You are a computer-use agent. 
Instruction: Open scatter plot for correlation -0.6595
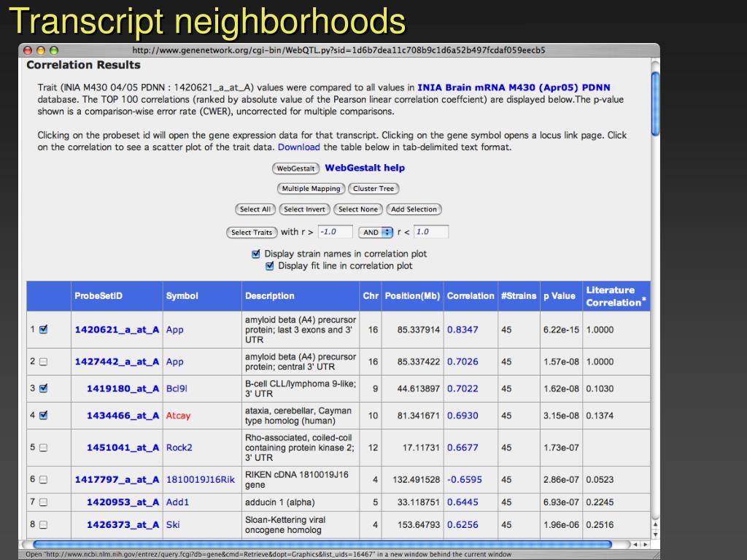(465, 480)
